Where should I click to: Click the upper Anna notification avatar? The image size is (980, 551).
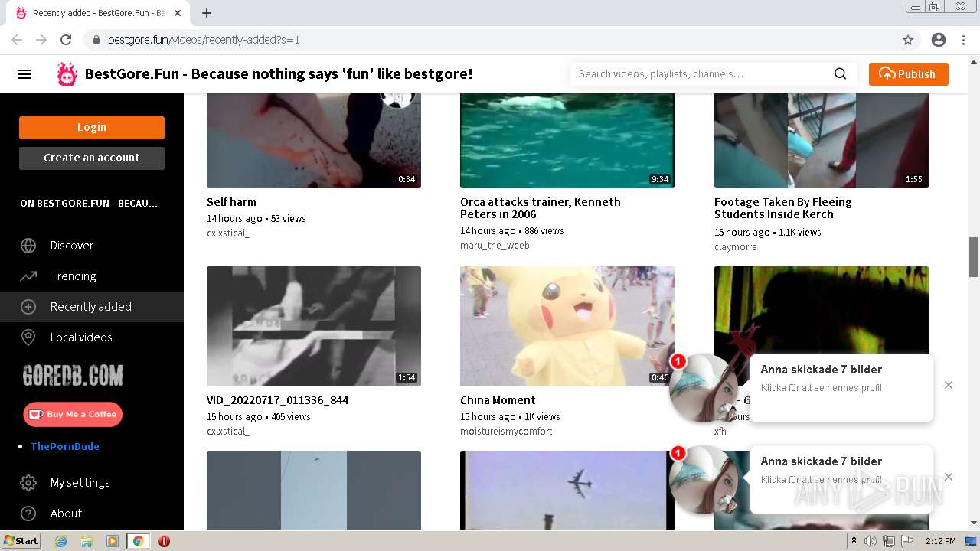[x=704, y=388]
